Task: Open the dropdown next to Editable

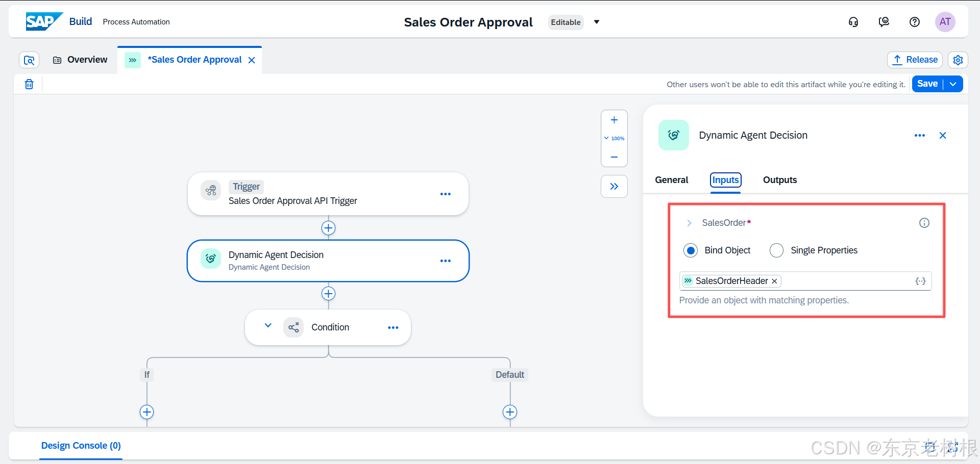Action: pyautogui.click(x=596, y=22)
